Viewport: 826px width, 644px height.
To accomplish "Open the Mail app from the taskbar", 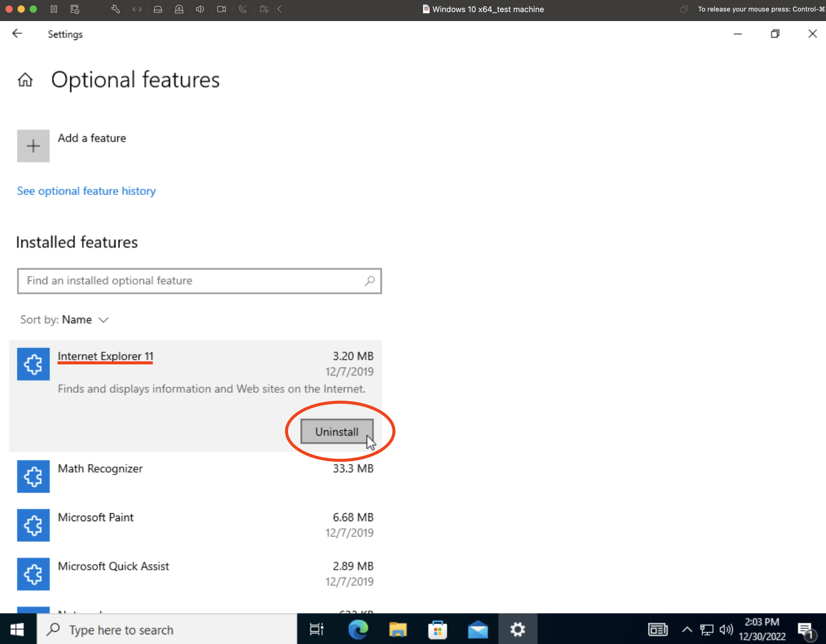I will [478, 629].
